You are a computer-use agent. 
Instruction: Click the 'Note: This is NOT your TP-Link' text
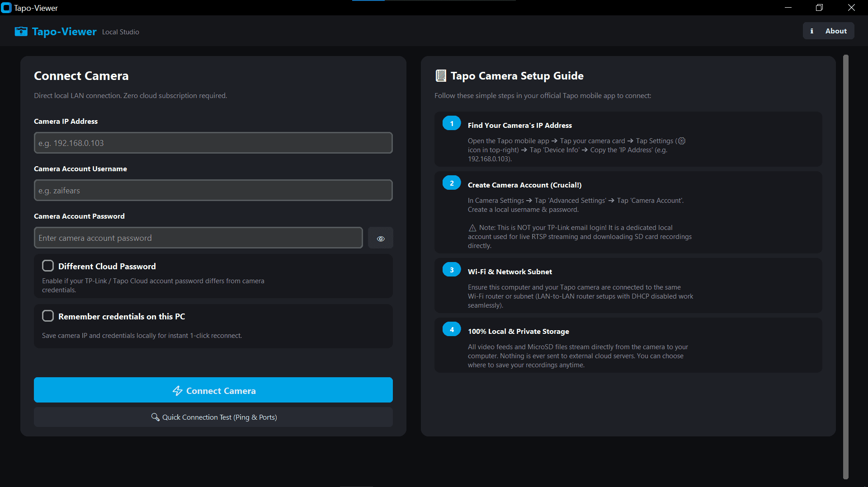tap(580, 237)
